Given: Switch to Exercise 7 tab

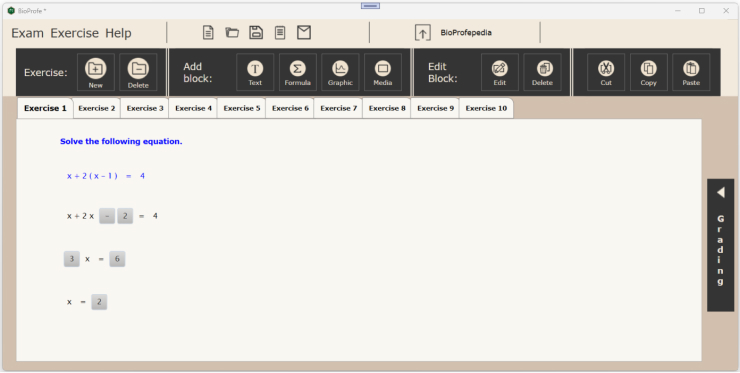Looking at the screenshot, I should [338, 108].
